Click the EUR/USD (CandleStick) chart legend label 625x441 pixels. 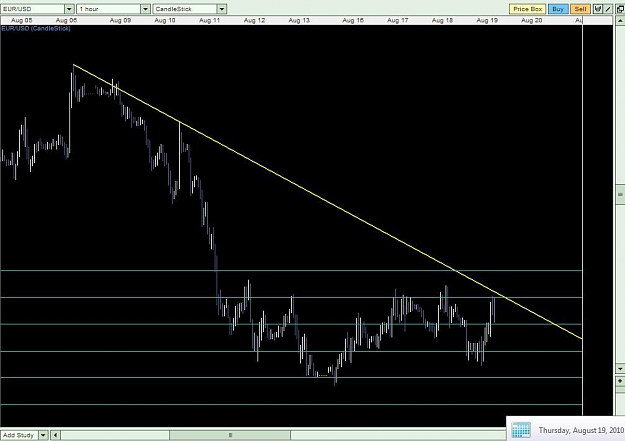[x=36, y=29]
